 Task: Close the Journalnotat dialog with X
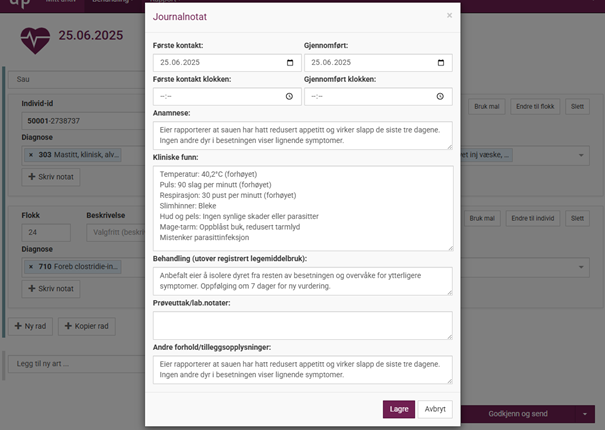point(449,15)
